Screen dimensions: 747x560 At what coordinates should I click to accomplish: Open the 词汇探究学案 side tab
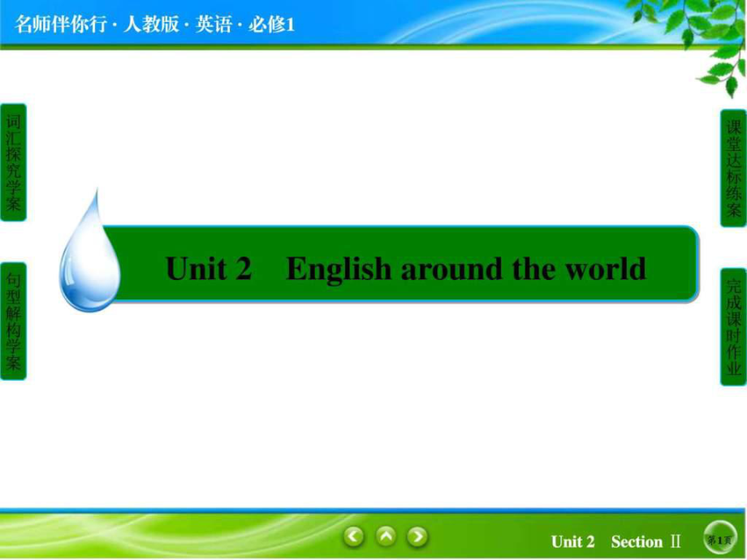coord(13,162)
